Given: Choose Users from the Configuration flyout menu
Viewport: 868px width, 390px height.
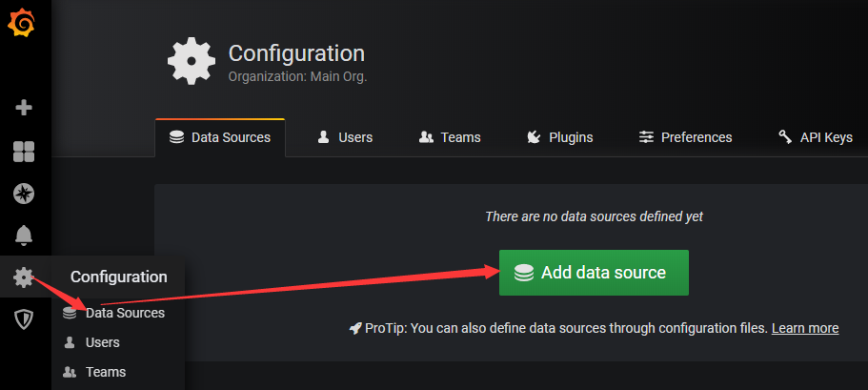Looking at the screenshot, I should coord(102,342).
